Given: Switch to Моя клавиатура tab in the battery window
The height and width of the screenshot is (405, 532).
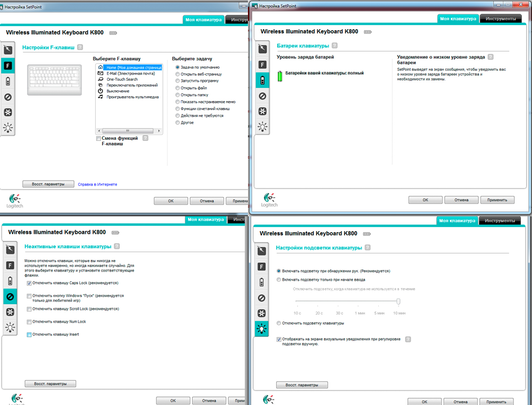Looking at the screenshot, I should pyautogui.click(x=458, y=19).
